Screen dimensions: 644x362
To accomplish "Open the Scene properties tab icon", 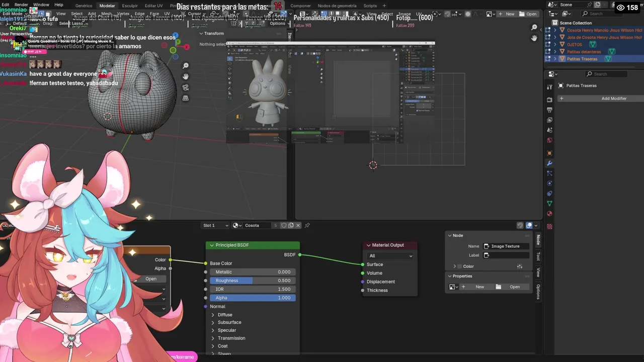I will [x=549, y=130].
